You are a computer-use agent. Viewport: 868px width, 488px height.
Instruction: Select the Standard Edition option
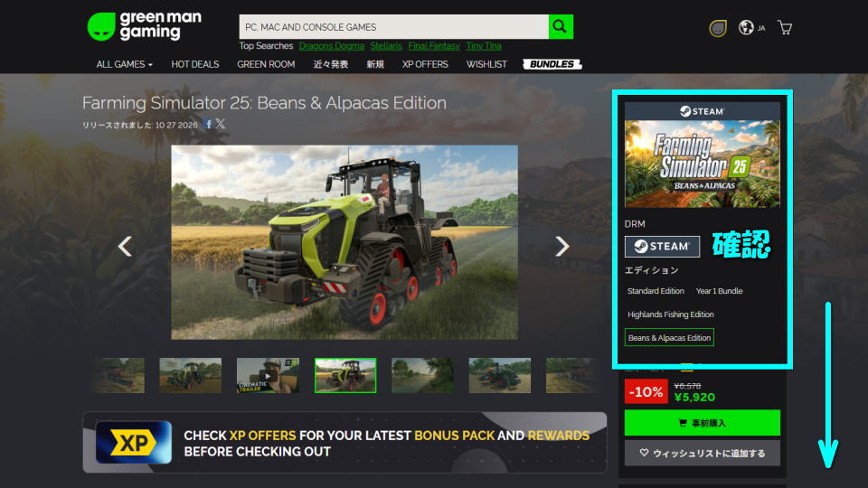click(x=656, y=291)
